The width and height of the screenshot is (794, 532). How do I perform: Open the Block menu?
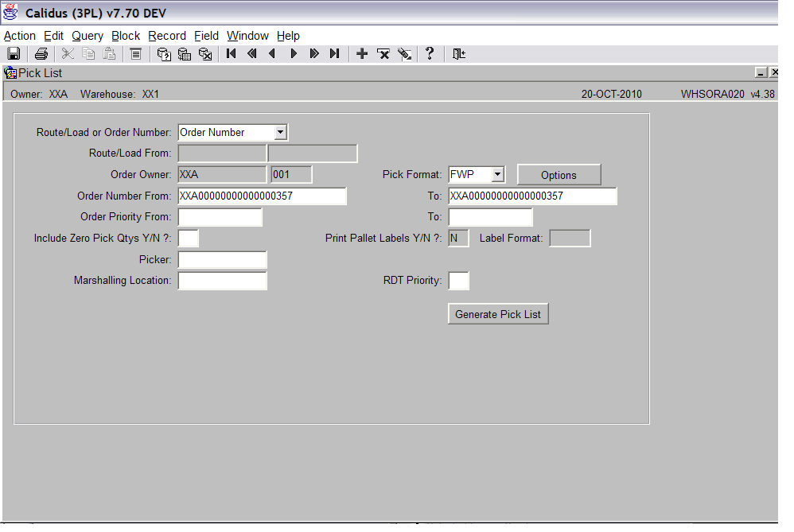(x=126, y=36)
